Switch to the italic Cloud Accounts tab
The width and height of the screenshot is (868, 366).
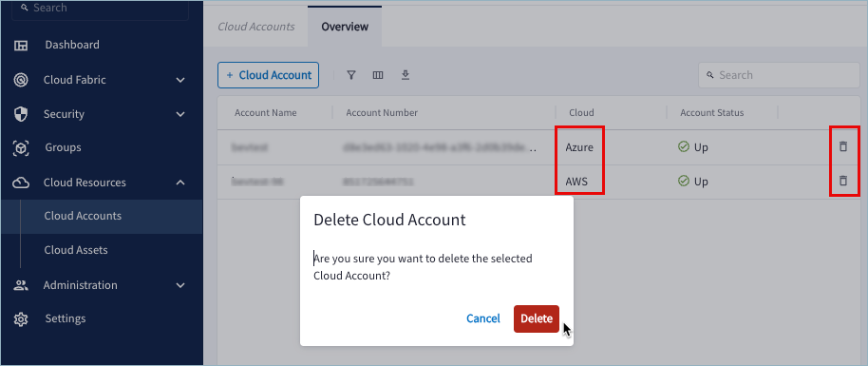(255, 27)
